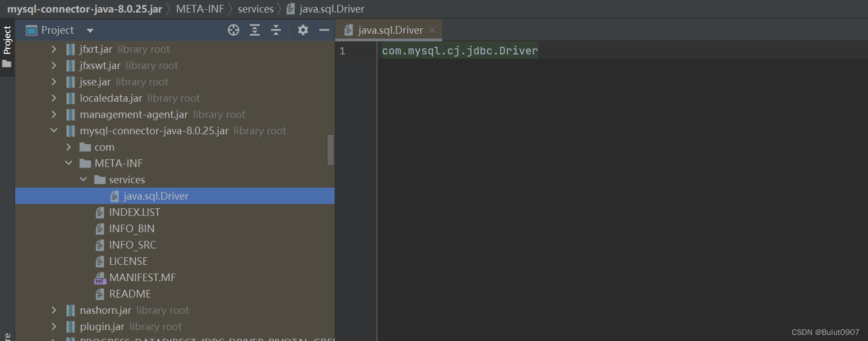Select mysql-connector-java-8.0.25.jar tree entry
This screenshot has width=868, height=341.
click(154, 131)
